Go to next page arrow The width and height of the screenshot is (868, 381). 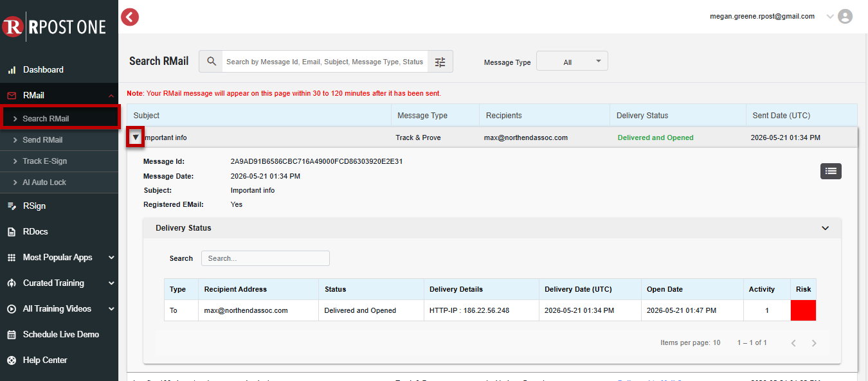[x=814, y=343]
